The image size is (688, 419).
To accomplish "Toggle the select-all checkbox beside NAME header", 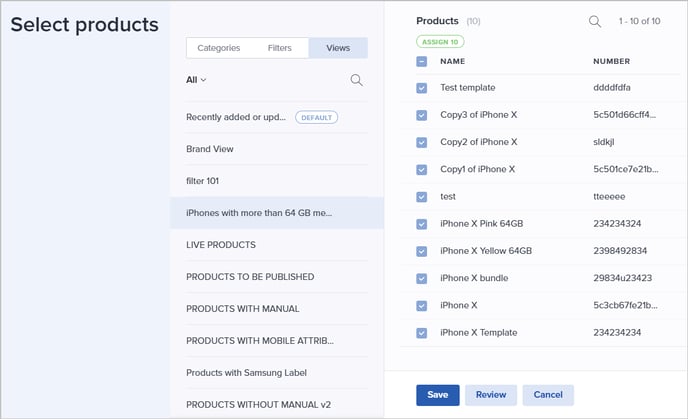I will tap(421, 61).
